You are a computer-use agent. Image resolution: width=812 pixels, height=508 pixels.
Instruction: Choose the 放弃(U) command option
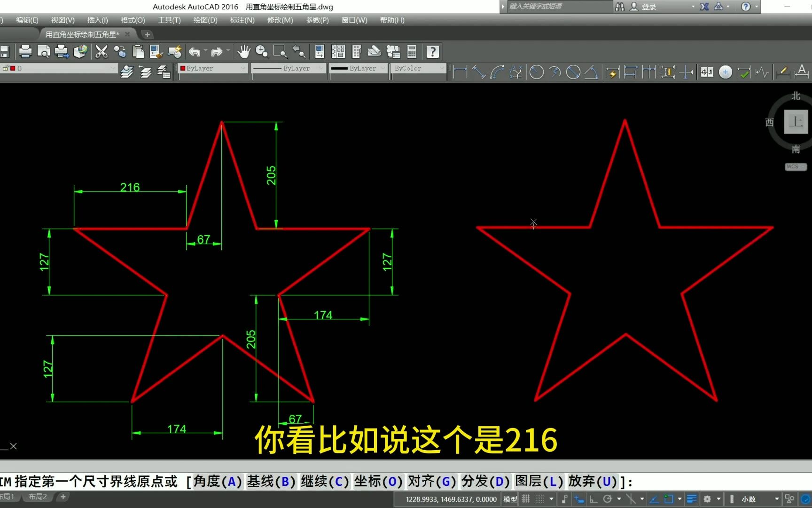pos(592,482)
